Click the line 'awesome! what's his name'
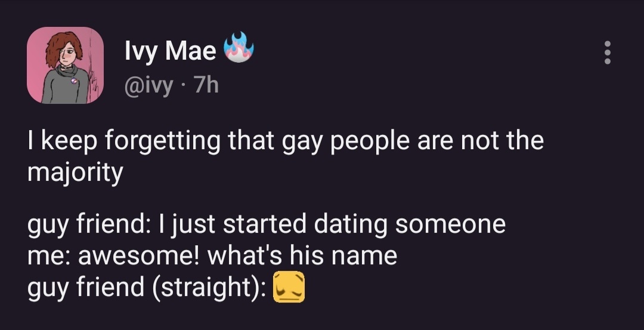644x330 pixels. [237, 255]
